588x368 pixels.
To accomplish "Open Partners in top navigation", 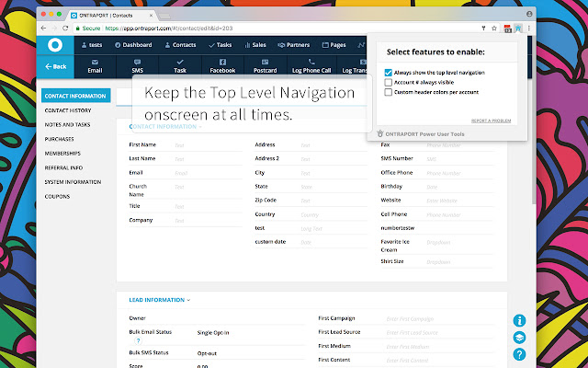I will pyautogui.click(x=294, y=45).
